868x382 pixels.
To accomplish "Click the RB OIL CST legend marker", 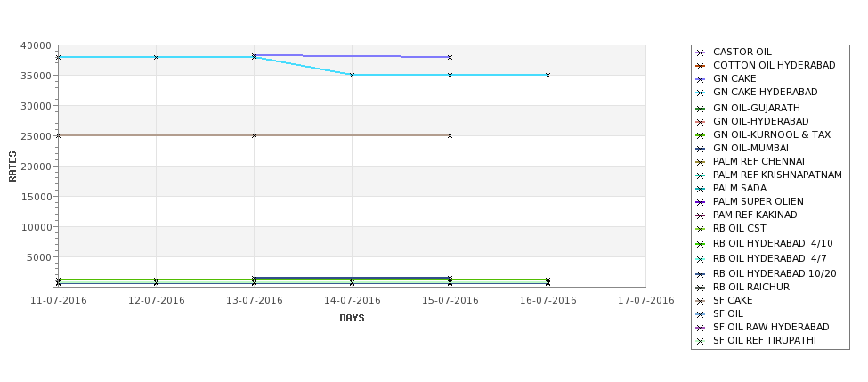I will tap(701, 229).
